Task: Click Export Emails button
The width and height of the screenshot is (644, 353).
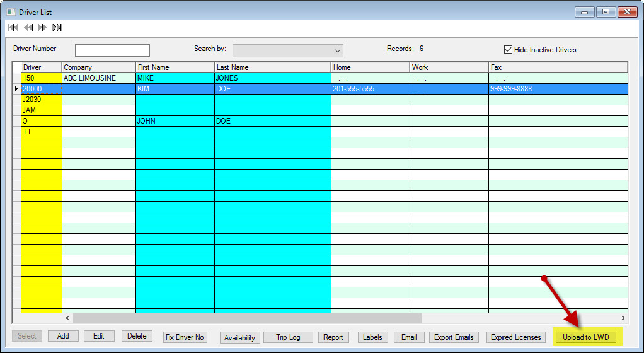Action: 454,337
